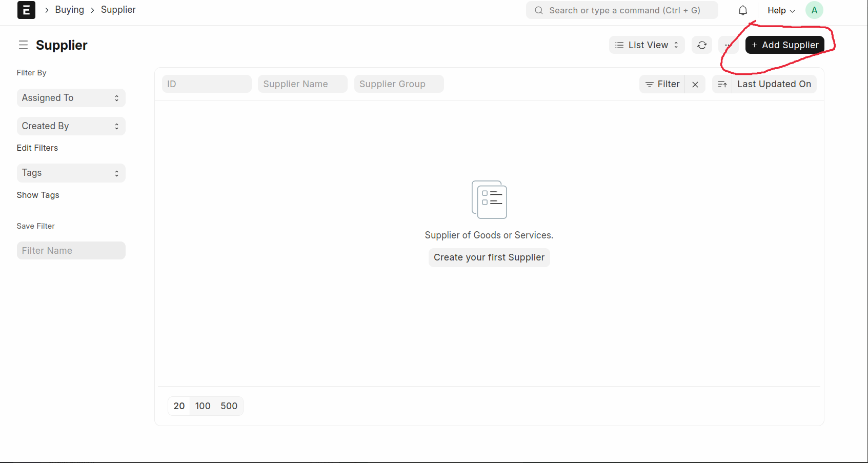Open notifications bell icon
The width and height of the screenshot is (868, 463).
coord(742,10)
